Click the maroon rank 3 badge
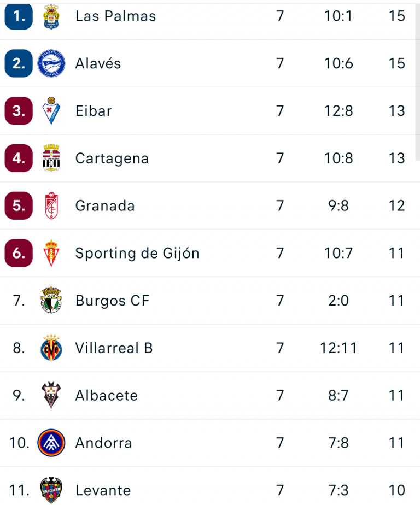This screenshot has height=505, width=420. pos(19,111)
